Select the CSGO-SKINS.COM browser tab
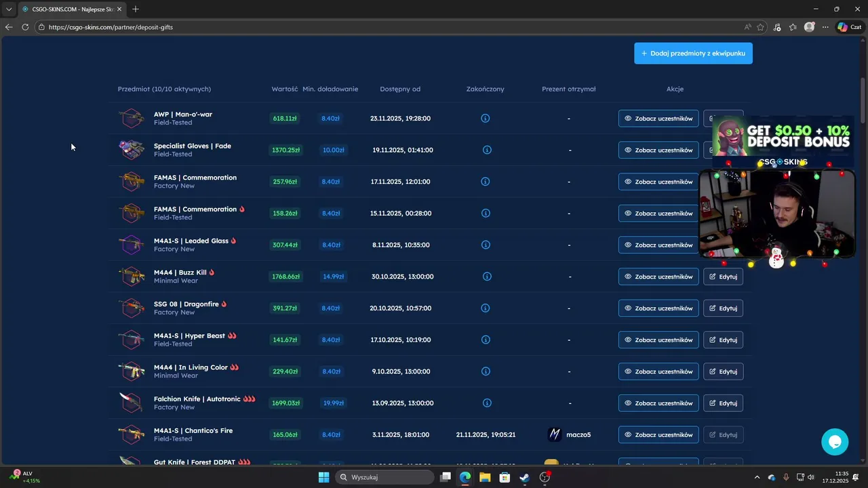The image size is (868, 488). click(72, 9)
